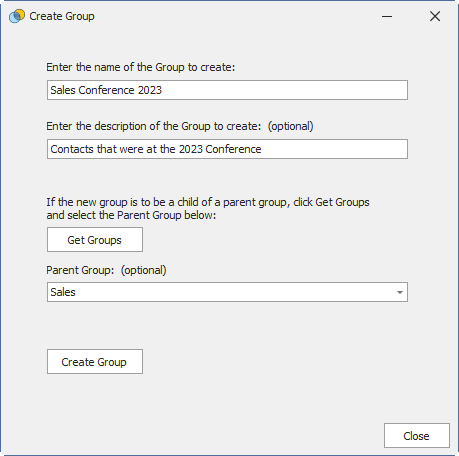This screenshot has width=459, height=456.
Task: Click the 'Parent Group:' label
Action: (80, 270)
